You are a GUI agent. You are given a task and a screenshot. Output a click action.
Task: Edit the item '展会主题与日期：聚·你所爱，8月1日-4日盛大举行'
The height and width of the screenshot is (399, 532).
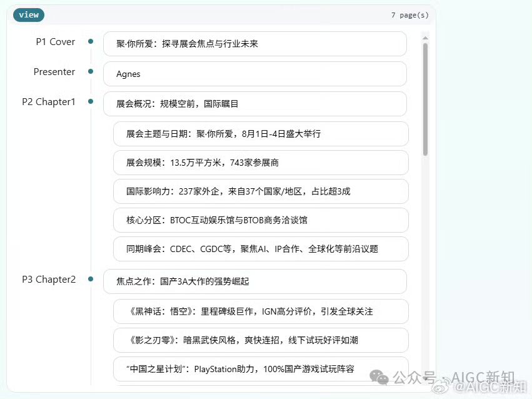(261, 134)
